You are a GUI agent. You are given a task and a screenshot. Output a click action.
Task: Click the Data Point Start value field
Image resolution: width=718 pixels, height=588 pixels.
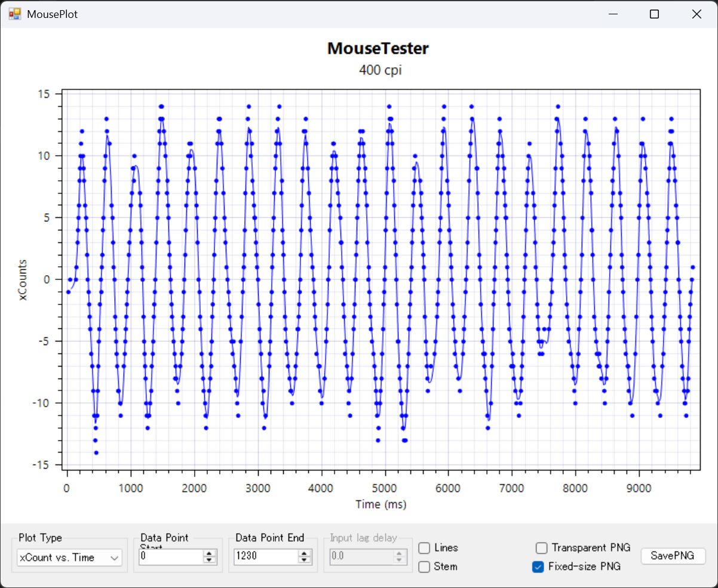pyautogui.click(x=170, y=557)
